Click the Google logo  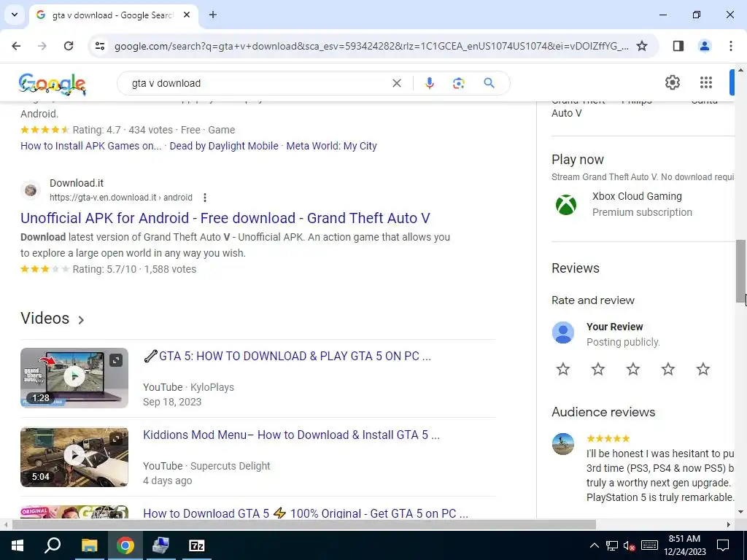53,84
